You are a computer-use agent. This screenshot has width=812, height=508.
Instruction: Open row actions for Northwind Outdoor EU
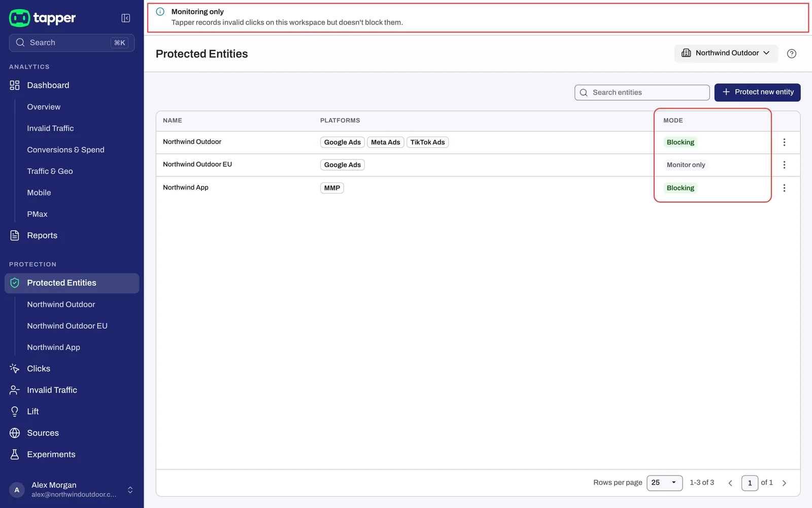(x=784, y=165)
